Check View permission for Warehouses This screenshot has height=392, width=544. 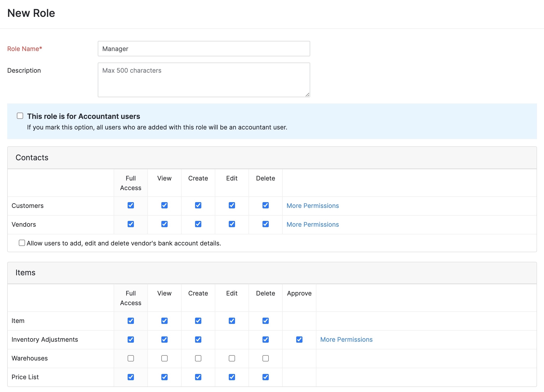(164, 358)
